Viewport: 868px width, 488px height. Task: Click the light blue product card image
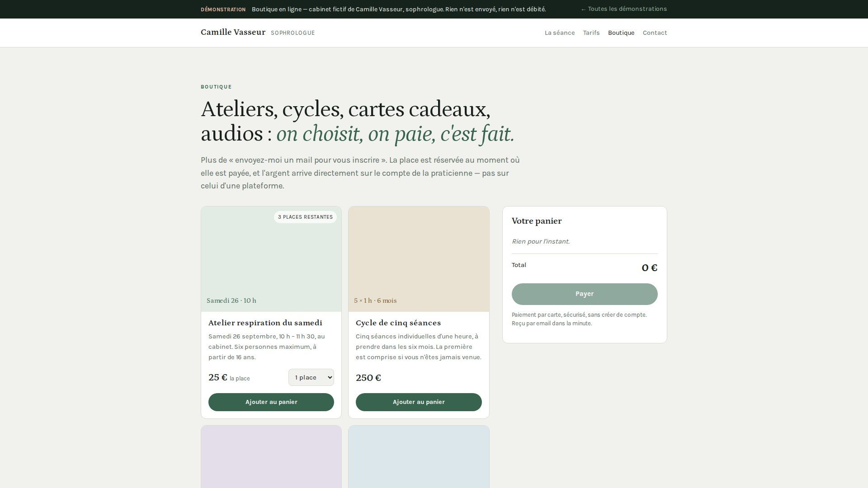[419, 457]
